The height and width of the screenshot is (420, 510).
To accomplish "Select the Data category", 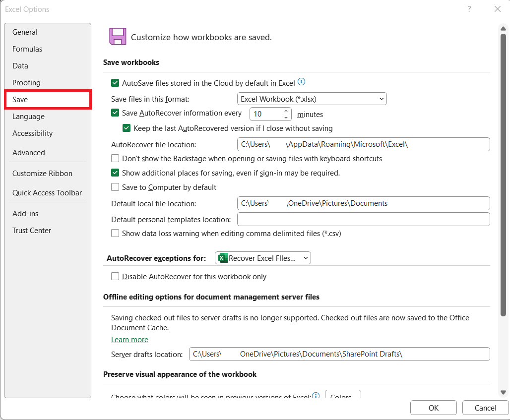I will (x=48, y=65).
